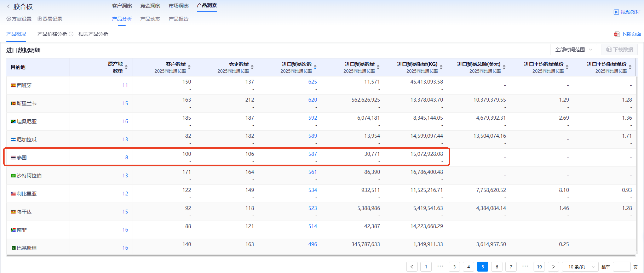Sort by 客户数量 column sort arrows

tap(189, 67)
